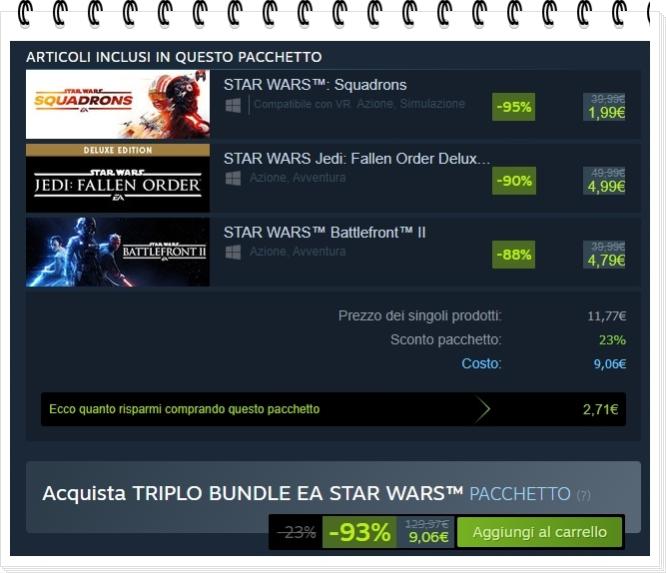666x573 pixels.
Task: Click the question mark next to PACCHETTO
Action: (x=584, y=495)
